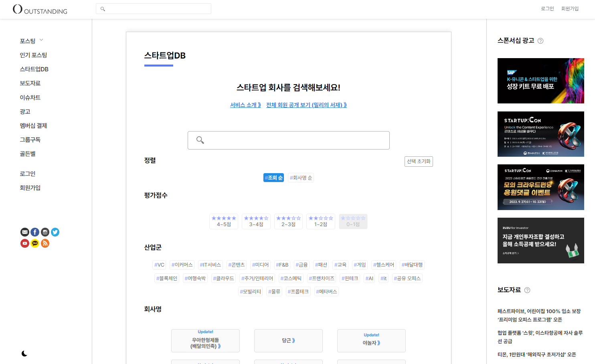Click the Outstanding logo
The image size is (595, 364).
(40, 9)
